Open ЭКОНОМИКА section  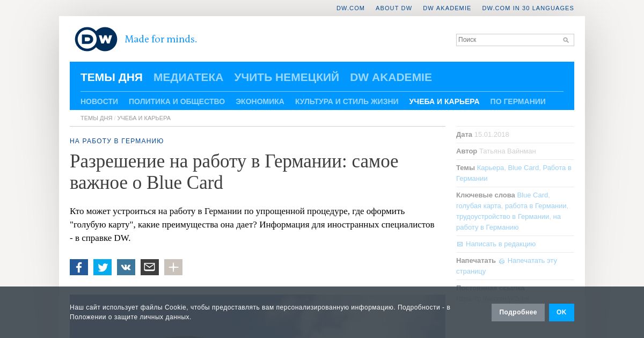click(x=260, y=101)
